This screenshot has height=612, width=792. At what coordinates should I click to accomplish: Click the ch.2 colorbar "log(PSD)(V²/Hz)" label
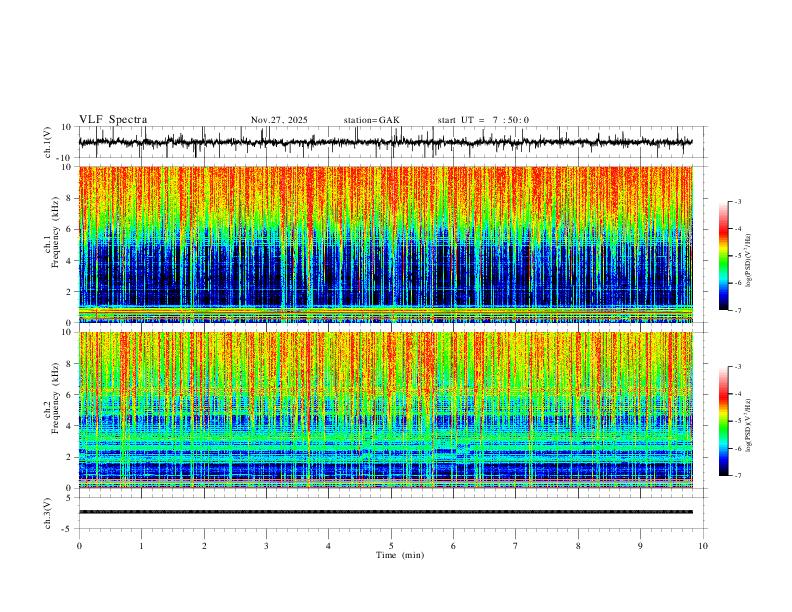748,426
